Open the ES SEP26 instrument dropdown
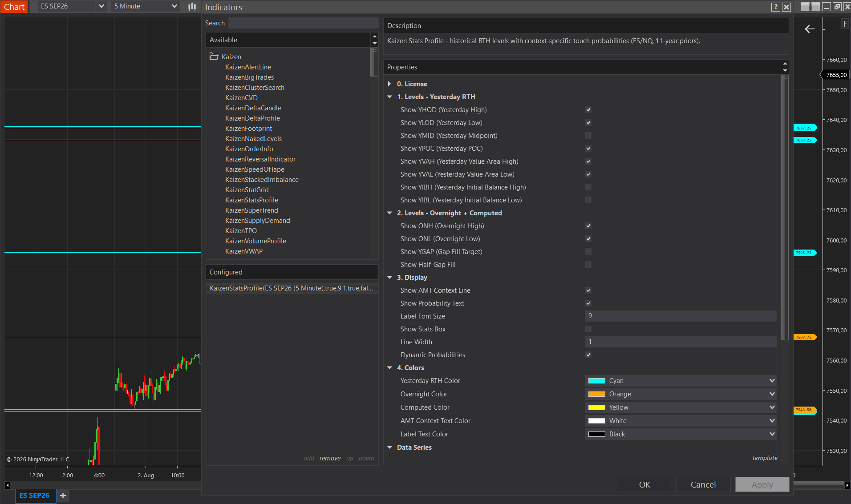Viewport: 851px width, 504px height. point(101,6)
